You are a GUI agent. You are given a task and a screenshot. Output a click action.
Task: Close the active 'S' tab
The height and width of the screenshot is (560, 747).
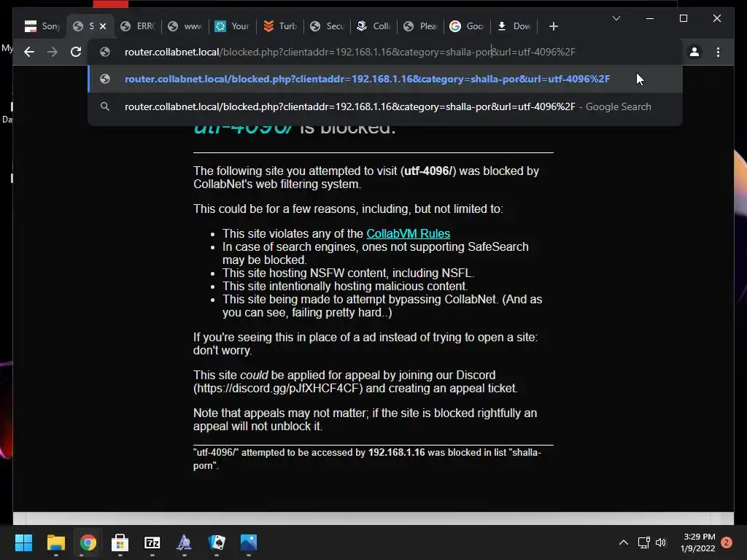pos(102,26)
